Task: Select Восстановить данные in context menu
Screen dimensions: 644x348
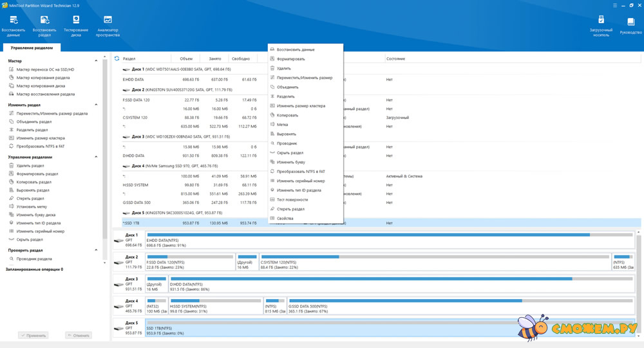Action: pos(305,50)
